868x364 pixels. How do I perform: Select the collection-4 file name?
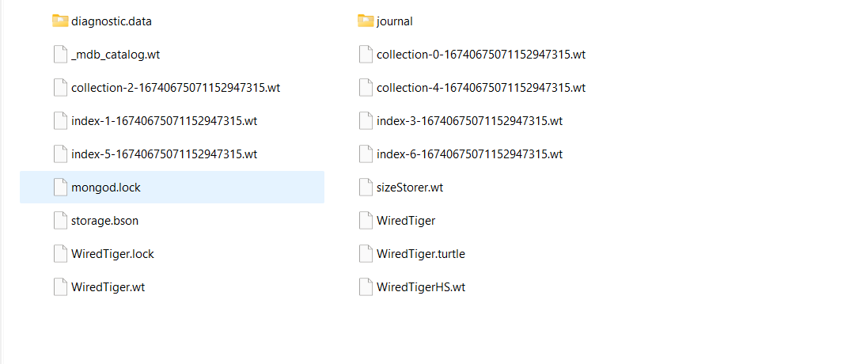pos(480,88)
